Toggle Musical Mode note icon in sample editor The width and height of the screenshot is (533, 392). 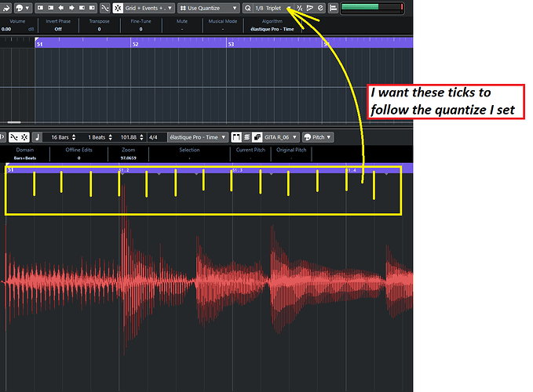(37, 137)
